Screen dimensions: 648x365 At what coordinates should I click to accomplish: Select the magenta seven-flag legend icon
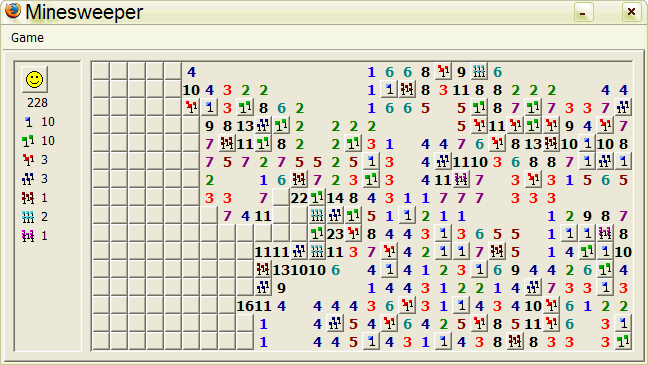click(x=28, y=236)
